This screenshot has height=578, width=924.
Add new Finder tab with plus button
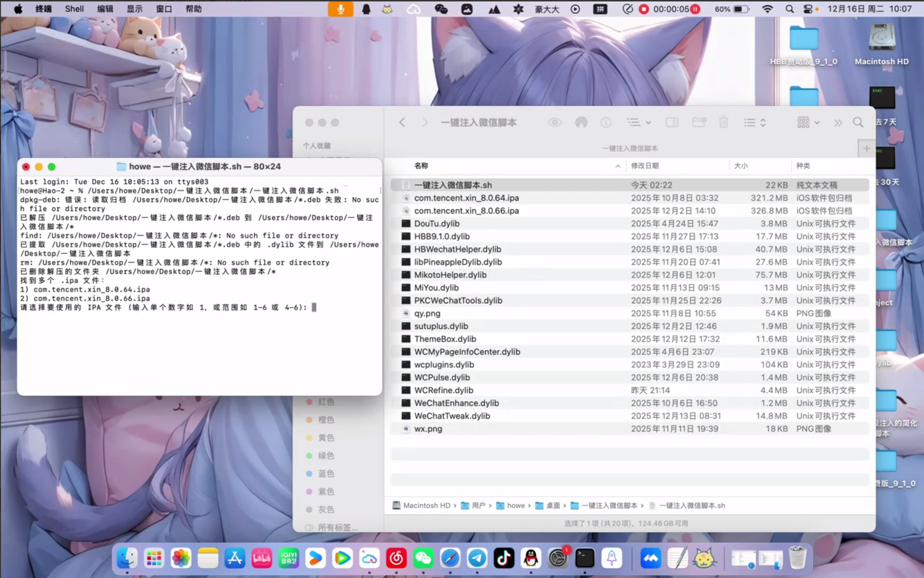(866, 149)
